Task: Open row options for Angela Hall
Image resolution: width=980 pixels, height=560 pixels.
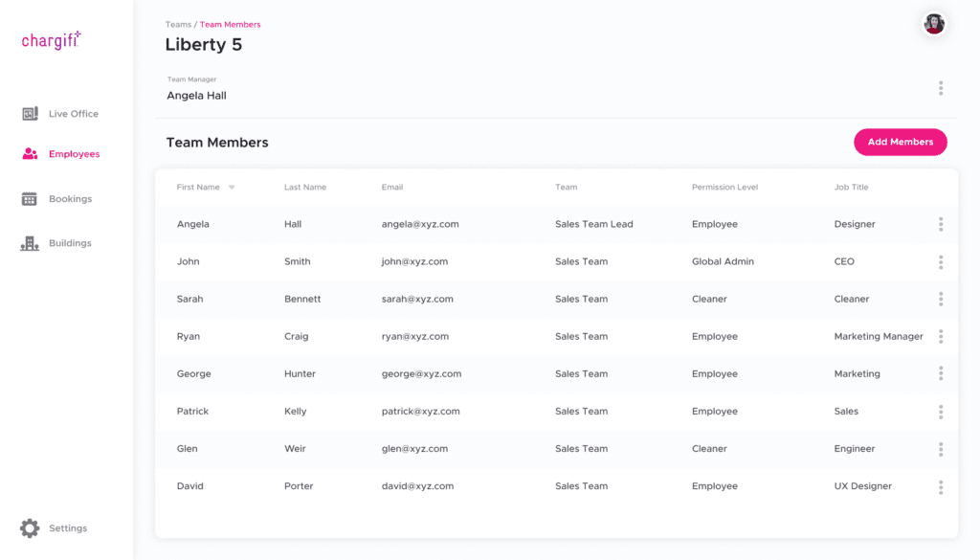Action: [x=941, y=224]
